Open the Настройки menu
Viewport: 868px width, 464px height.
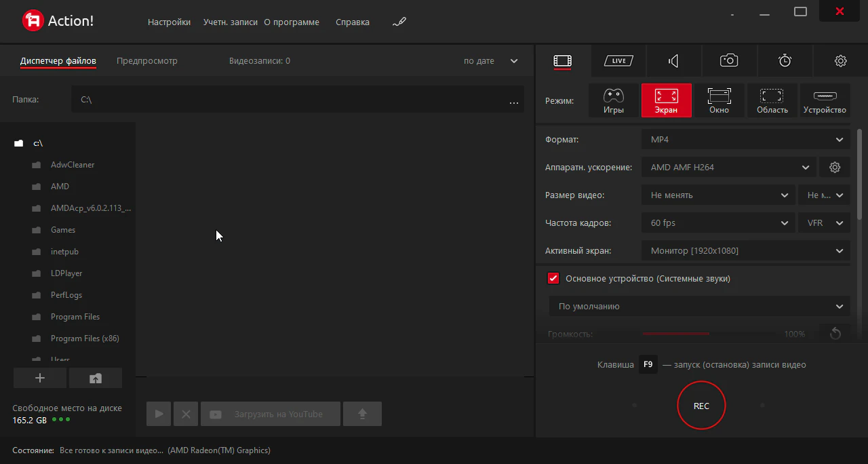(169, 22)
